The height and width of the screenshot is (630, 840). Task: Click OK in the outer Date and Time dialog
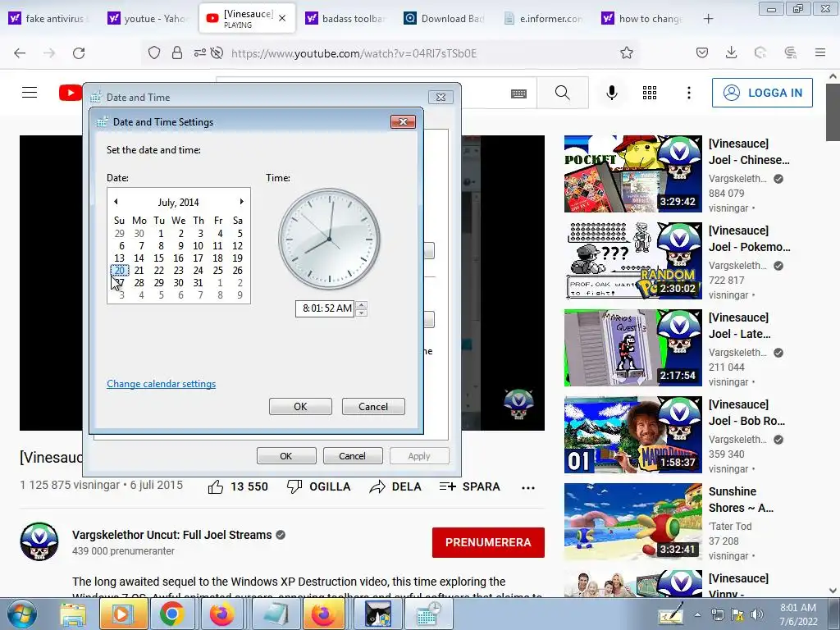(x=286, y=456)
